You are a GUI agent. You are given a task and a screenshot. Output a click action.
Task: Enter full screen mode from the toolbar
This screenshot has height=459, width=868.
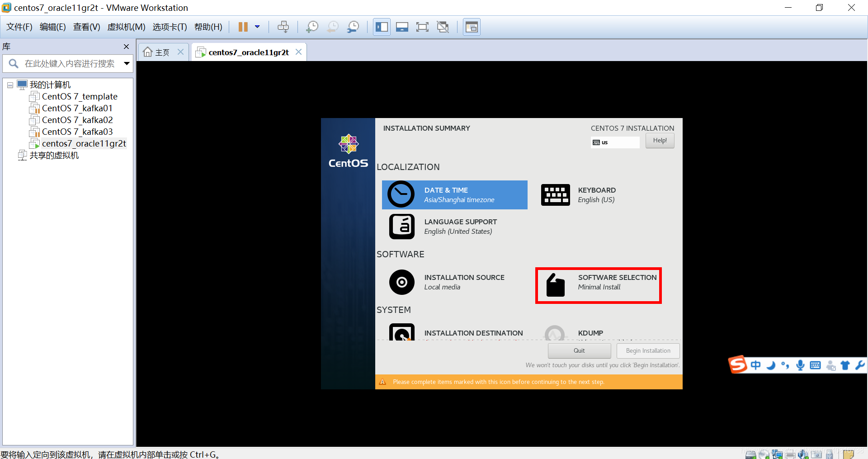pyautogui.click(x=422, y=27)
